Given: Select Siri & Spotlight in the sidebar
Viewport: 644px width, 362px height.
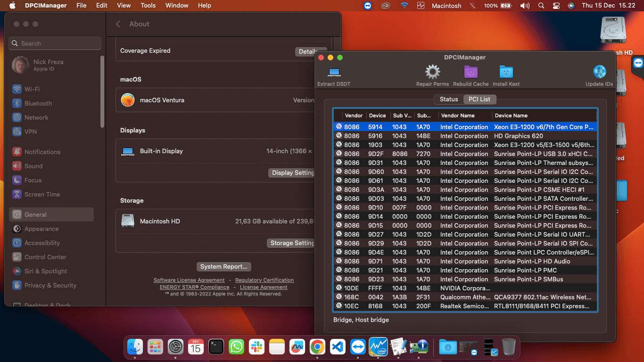Looking at the screenshot, I should pos(51,271).
